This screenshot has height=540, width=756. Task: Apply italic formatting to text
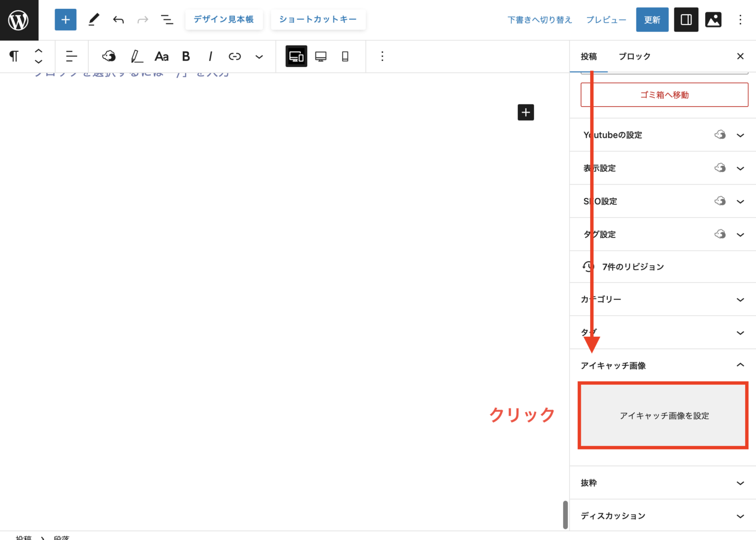(x=210, y=57)
